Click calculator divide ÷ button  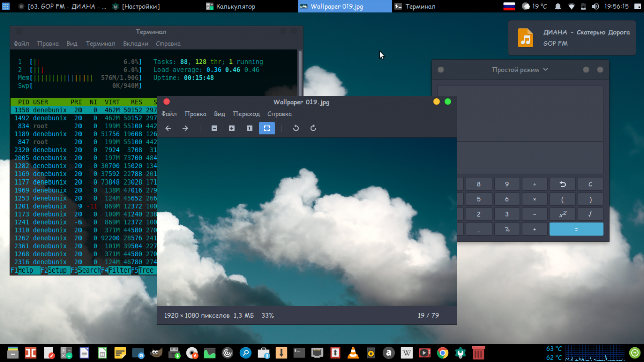click(x=534, y=184)
